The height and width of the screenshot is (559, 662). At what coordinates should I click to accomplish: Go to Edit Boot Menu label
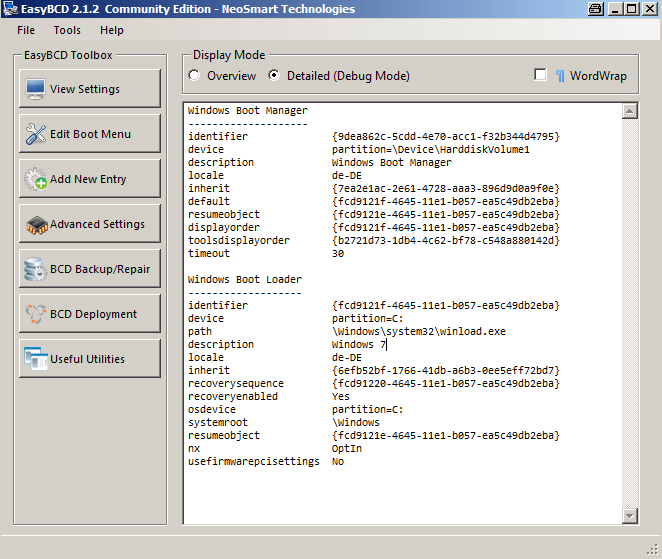[x=90, y=134]
